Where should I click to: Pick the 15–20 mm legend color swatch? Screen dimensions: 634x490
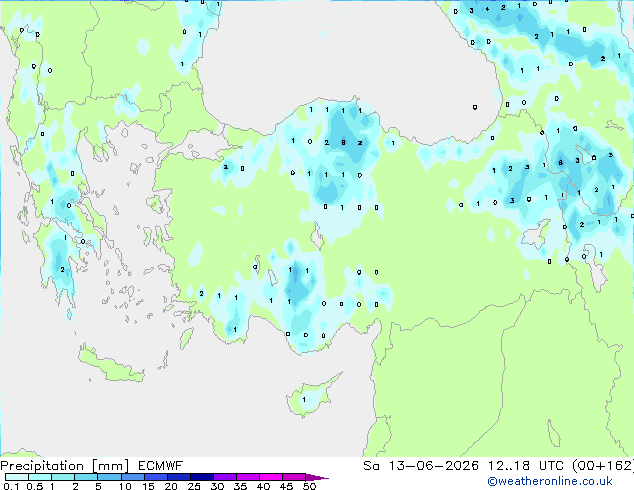point(156,477)
